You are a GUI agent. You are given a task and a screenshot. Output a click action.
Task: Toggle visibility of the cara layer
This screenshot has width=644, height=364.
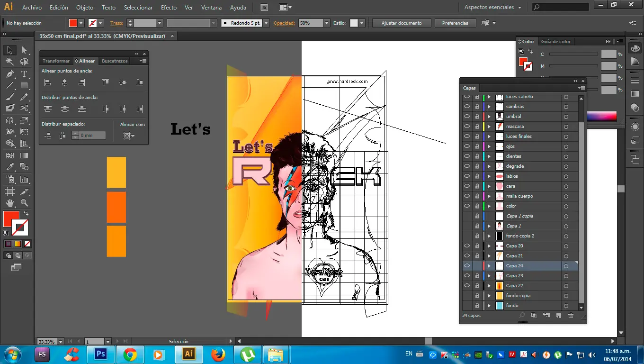(467, 186)
